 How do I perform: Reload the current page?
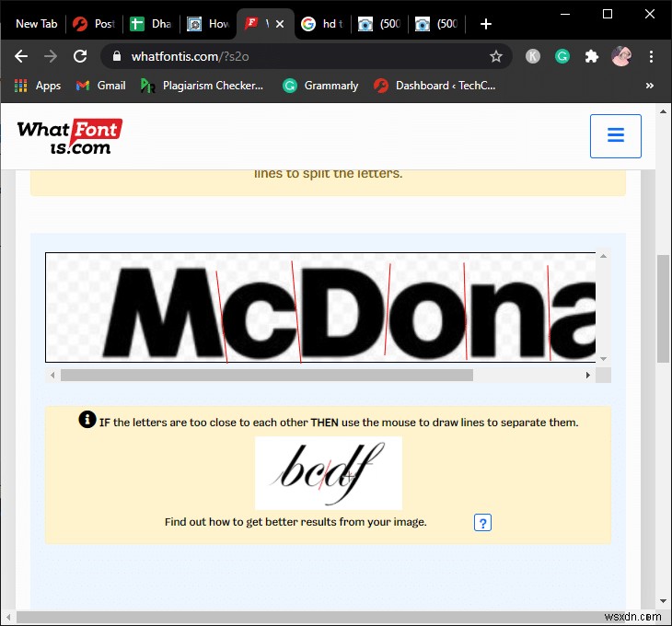(x=80, y=56)
